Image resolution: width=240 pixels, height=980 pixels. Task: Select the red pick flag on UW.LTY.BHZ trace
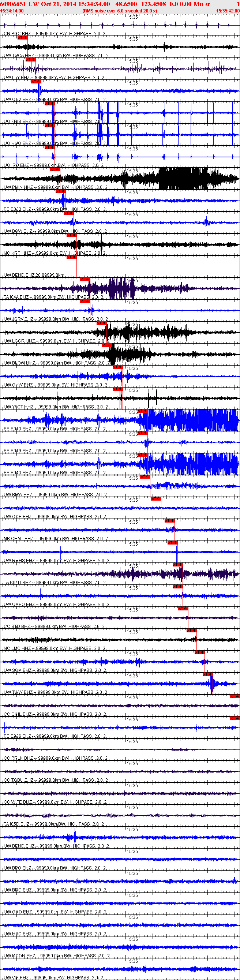click(x=30, y=60)
